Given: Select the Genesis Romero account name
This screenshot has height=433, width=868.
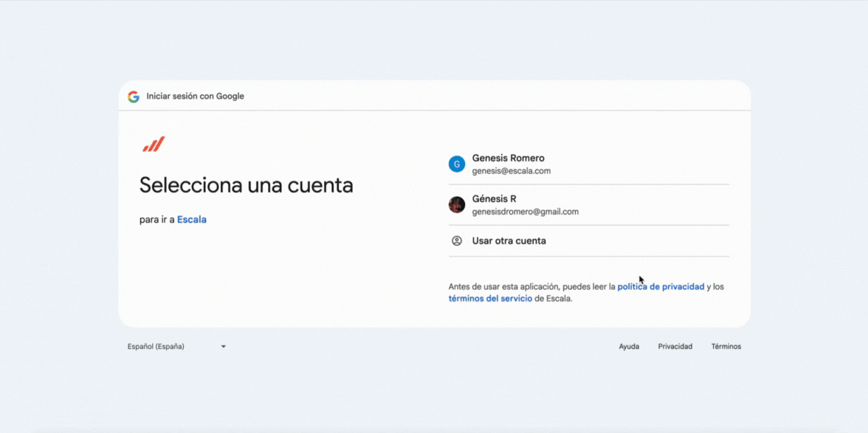Looking at the screenshot, I should click(508, 158).
